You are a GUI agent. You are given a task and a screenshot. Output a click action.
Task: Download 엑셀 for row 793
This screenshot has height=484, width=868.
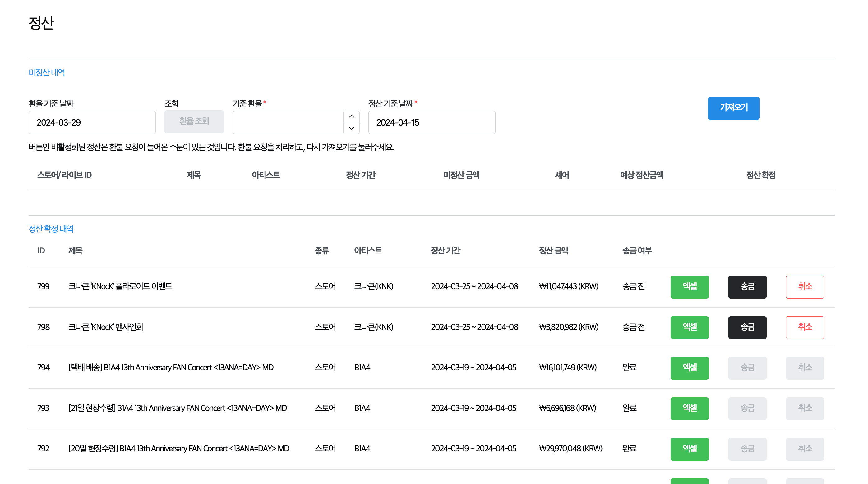pyautogui.click(x=690, y=409)
